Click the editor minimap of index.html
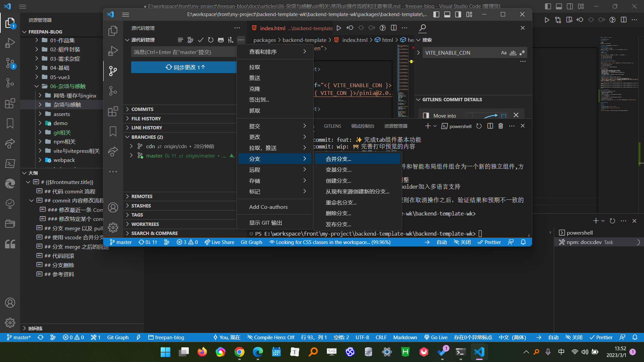The image size is (644, 362). 402,80
